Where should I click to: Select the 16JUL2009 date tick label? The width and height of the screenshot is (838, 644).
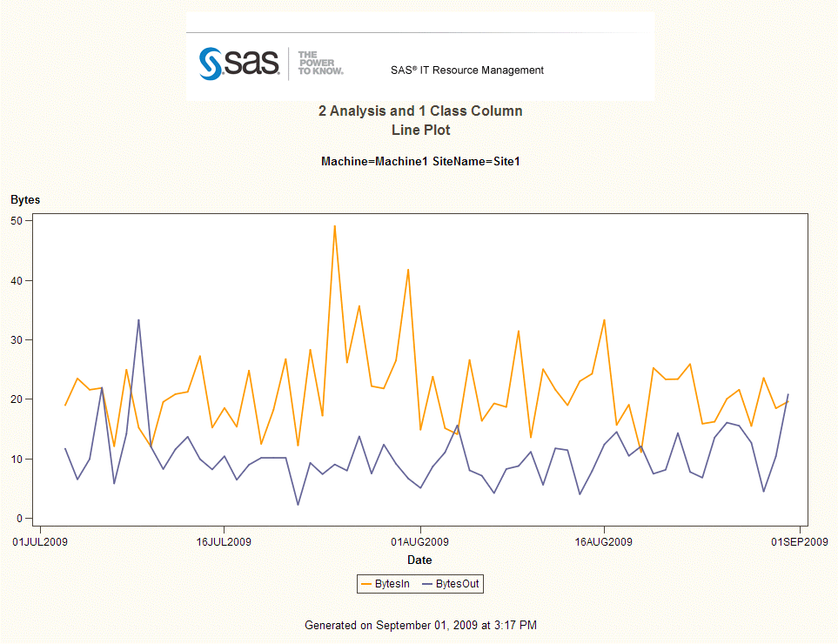(224, 542)
